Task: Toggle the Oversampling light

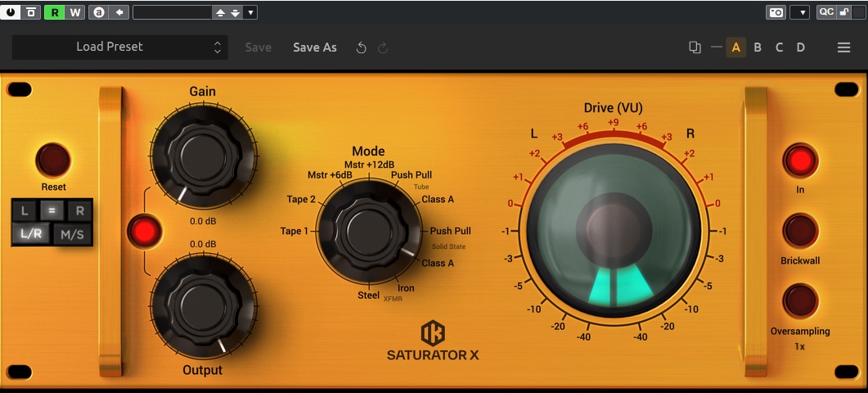Action: click(x=800, y=301)
